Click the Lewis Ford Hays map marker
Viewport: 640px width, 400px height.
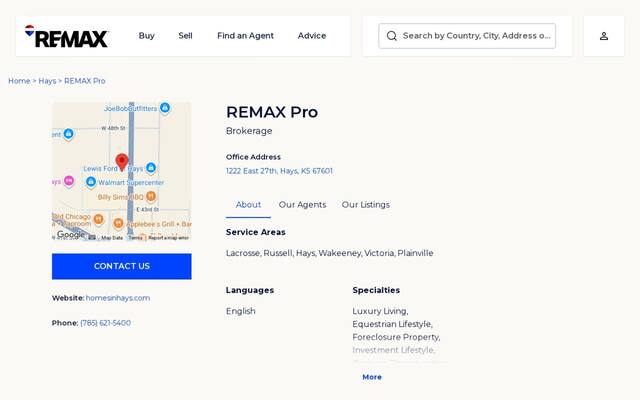(x=151, y=167)
